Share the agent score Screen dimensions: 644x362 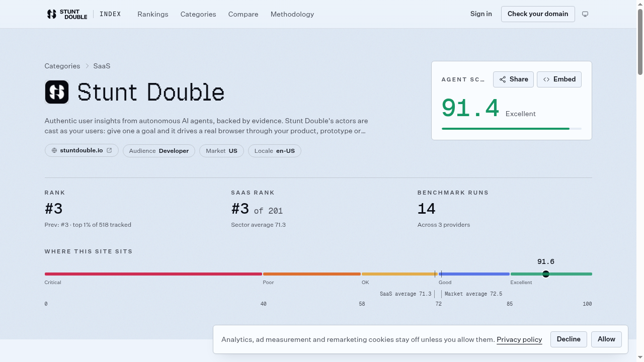coord(513,79)
